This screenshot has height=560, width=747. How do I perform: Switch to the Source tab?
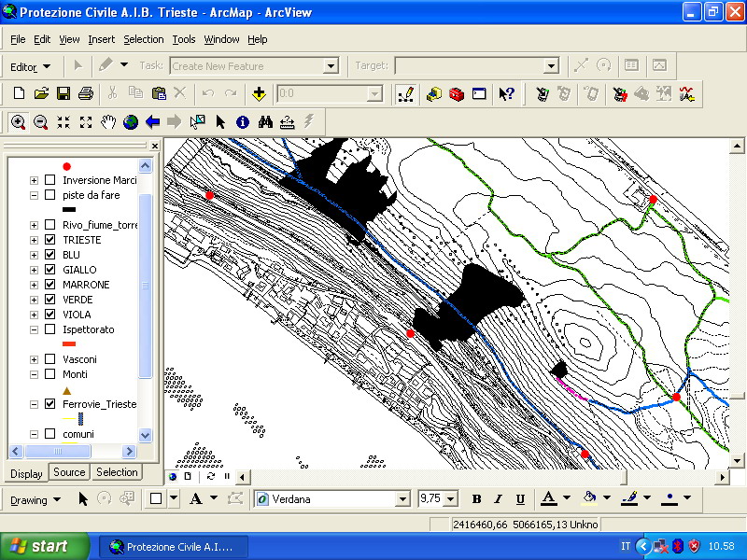(x=69, y=472)
